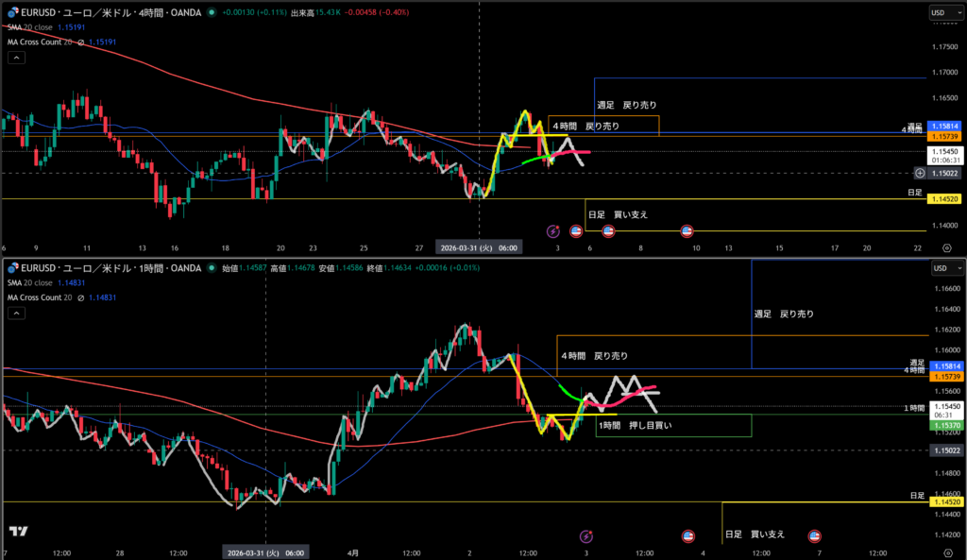Screen dimensions: 967x560
Task: Click the EURUSD symbol flag icon on 4-hour chart
Action: [x=9, y=12]
